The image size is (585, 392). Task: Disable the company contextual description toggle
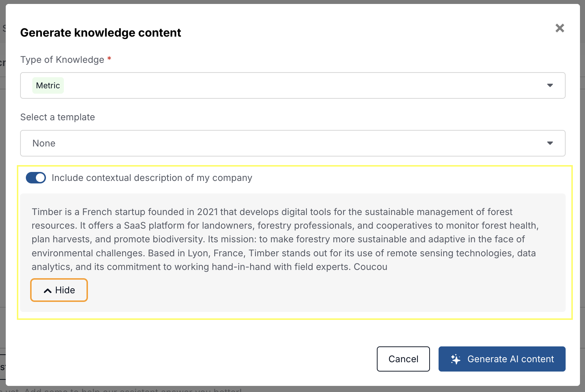(36, 178)
